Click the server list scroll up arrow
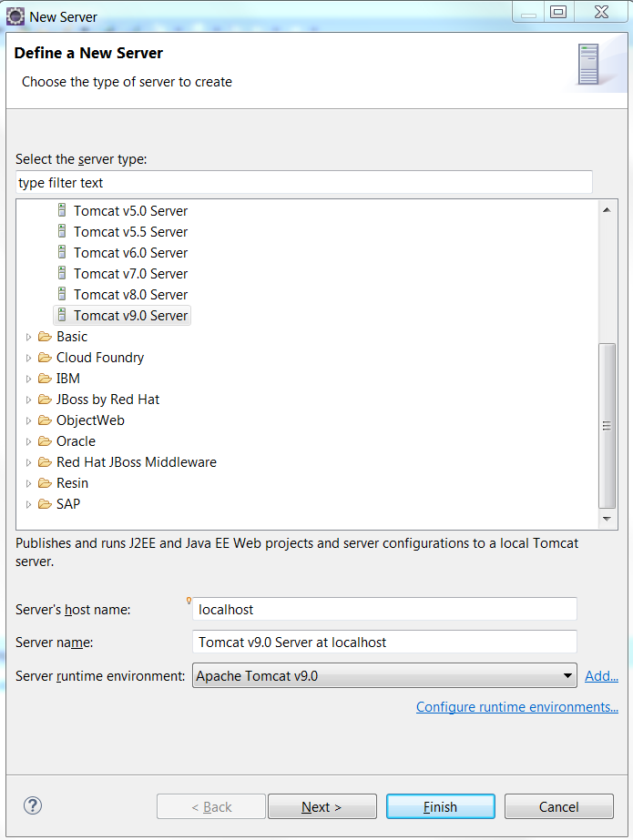This screenshot has width=633, height=840. tap(607, 209)
